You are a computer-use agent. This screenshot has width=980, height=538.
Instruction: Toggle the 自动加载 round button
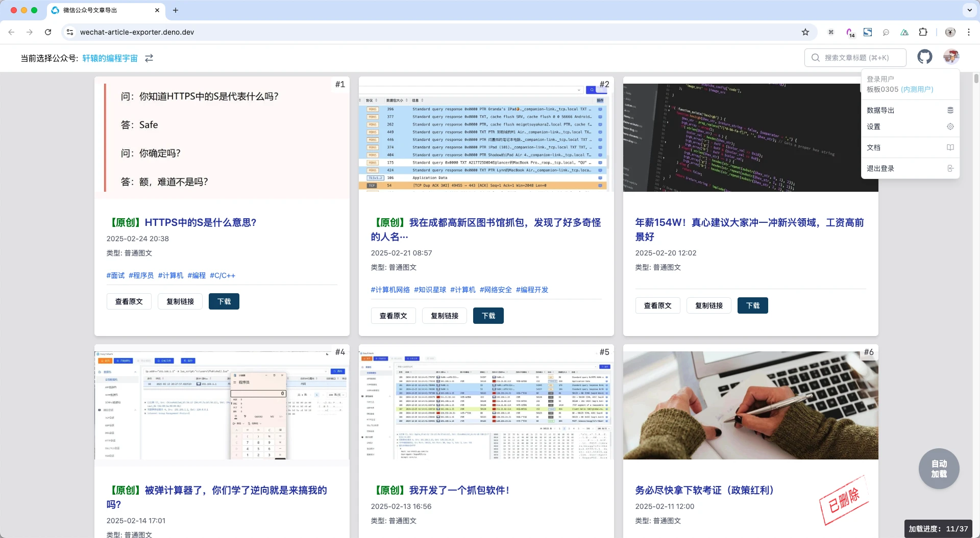click(939, 469)
